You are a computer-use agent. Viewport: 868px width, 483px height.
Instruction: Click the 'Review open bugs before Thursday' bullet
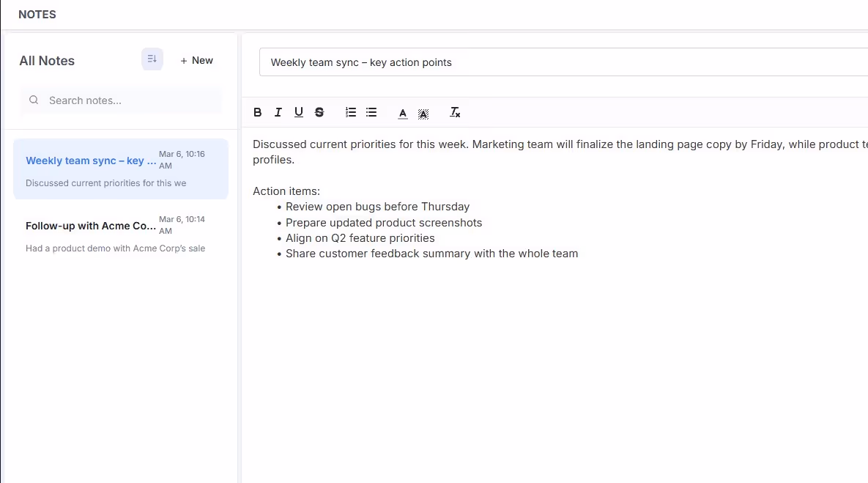(377, 207)
